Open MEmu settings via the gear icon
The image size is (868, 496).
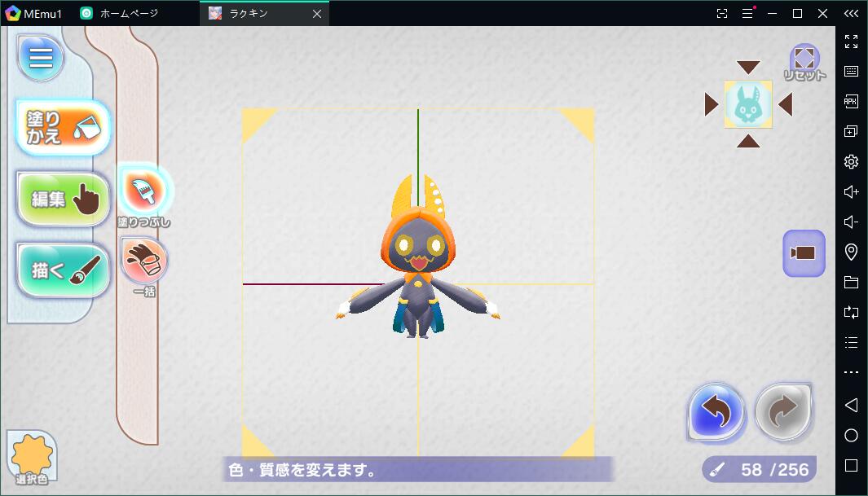pyautogui.click(x=851, y=161)
